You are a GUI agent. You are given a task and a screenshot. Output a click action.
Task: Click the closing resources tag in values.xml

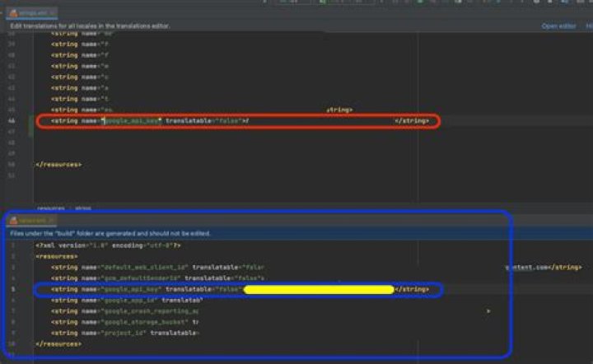click(58, 344)
